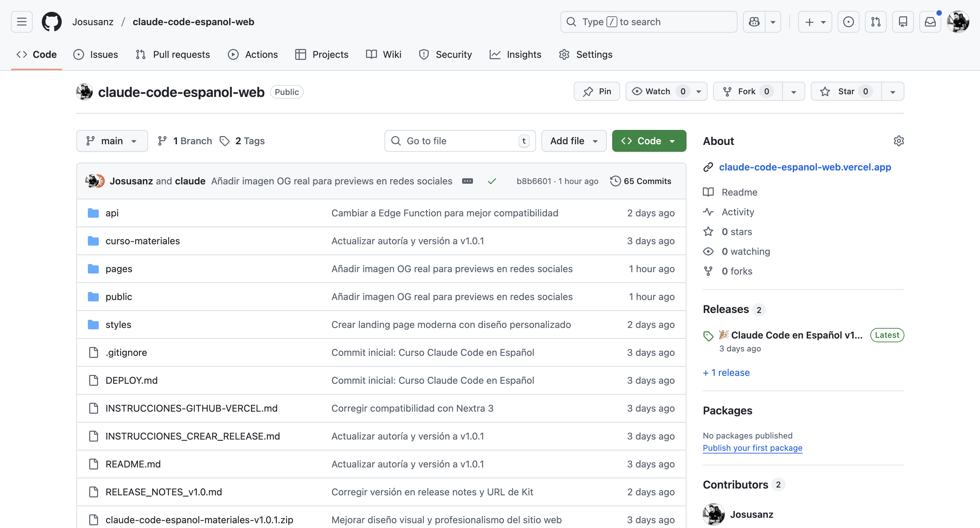
Task: Click the About section gear icon
Action: click(x=899, y=141)
